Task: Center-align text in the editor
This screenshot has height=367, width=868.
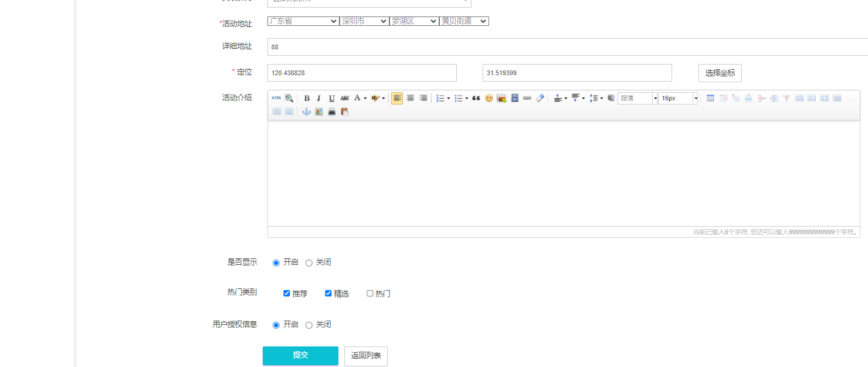Action: click(x=411, y=98)
